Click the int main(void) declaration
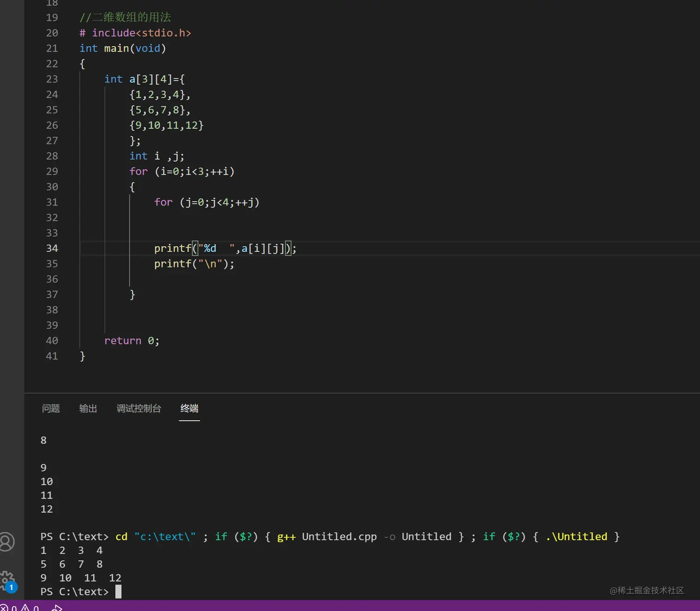Image resolution: width=700 pixels, height=611 pixels. [x=123, y=48]
